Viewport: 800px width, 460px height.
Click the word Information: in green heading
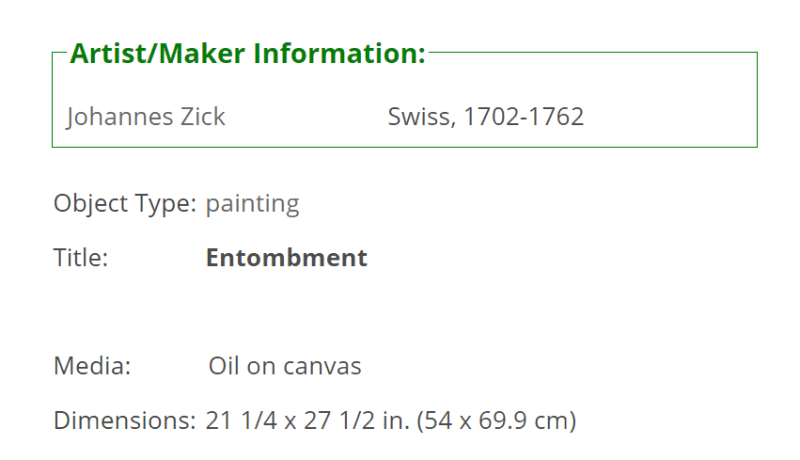tap(339, 54)
